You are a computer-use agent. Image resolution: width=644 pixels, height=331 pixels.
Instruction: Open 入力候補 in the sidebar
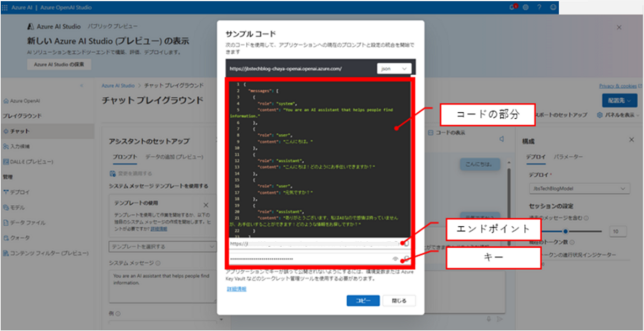pos(18,146)
